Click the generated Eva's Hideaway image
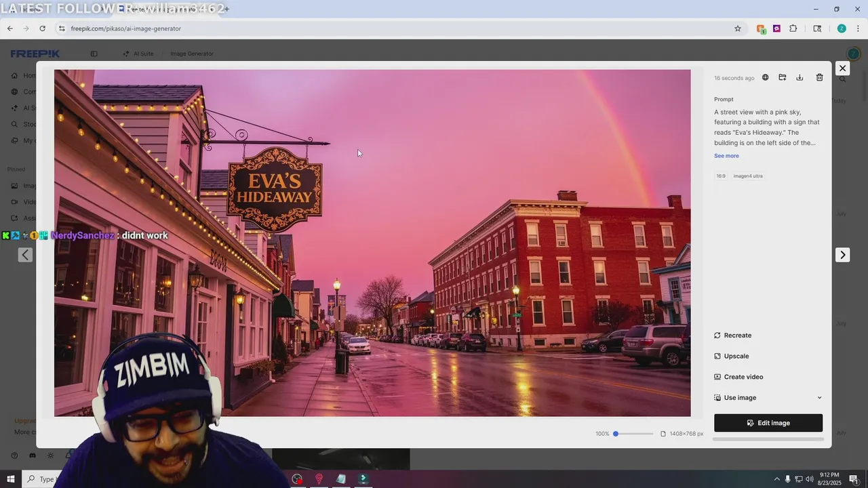The width and height of the screenshot is (868, 488). coord(372,243)
